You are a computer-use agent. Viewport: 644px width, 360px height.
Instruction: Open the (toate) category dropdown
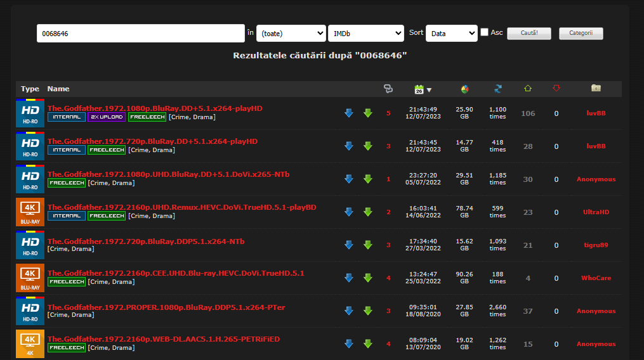pos(291,33)
